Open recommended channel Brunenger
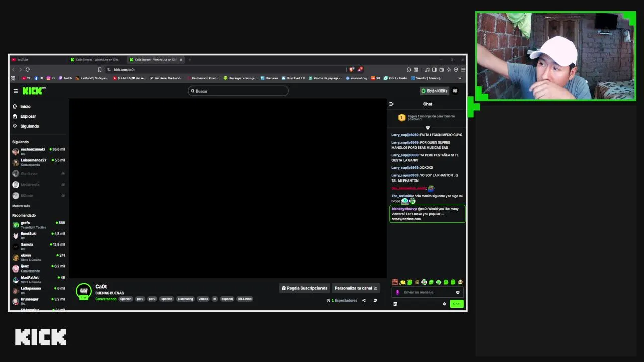Image resolution: width=644 pixels, height=362 pixels. click(38, 301)
